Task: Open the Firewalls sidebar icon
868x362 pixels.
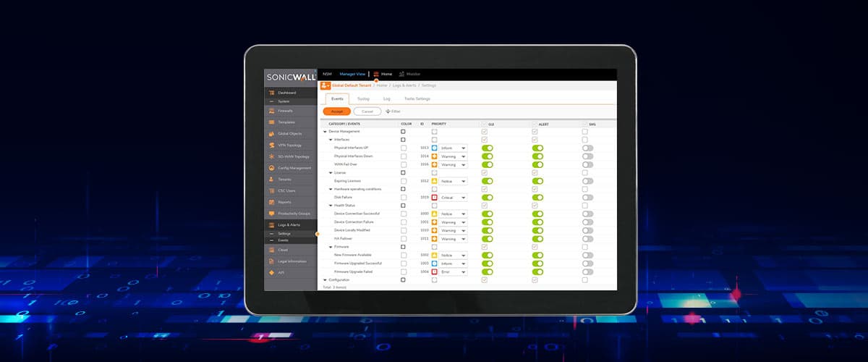Action: (x=271, y=111)
